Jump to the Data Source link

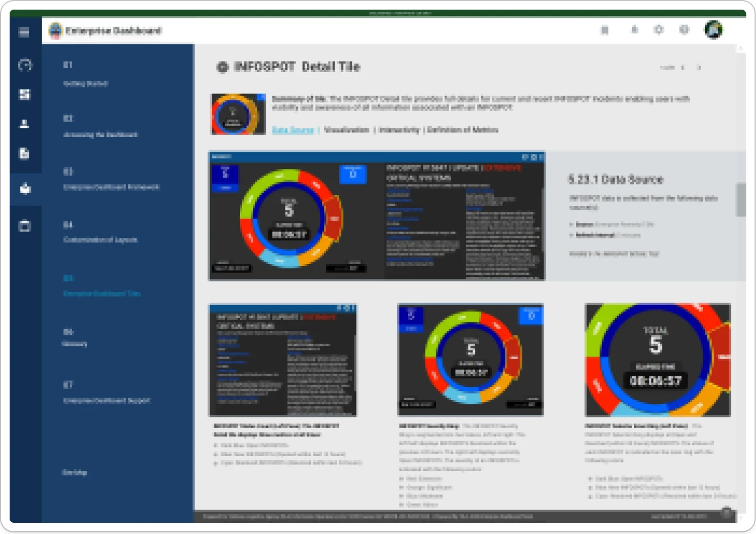[x=293, y=130]
